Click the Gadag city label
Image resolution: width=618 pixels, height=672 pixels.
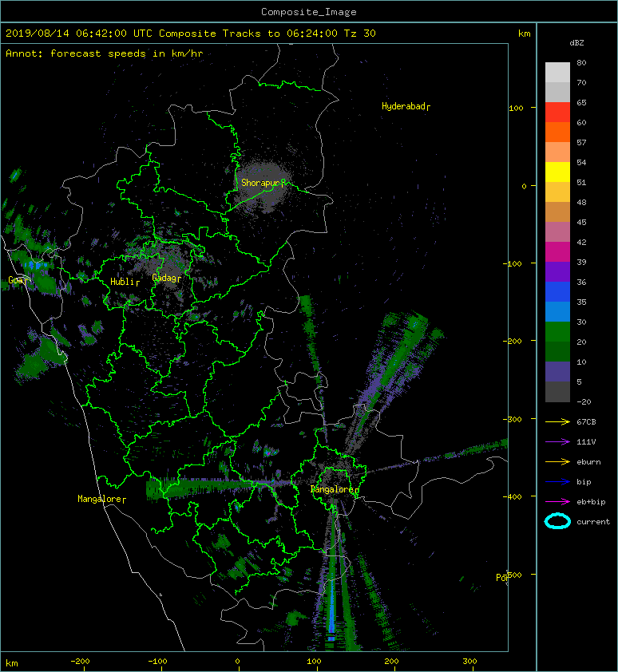(x=164, y=278)
